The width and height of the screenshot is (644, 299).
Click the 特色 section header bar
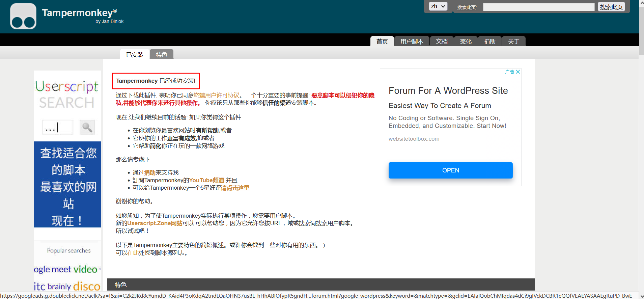pyautogui.click(x=320, y=284)
